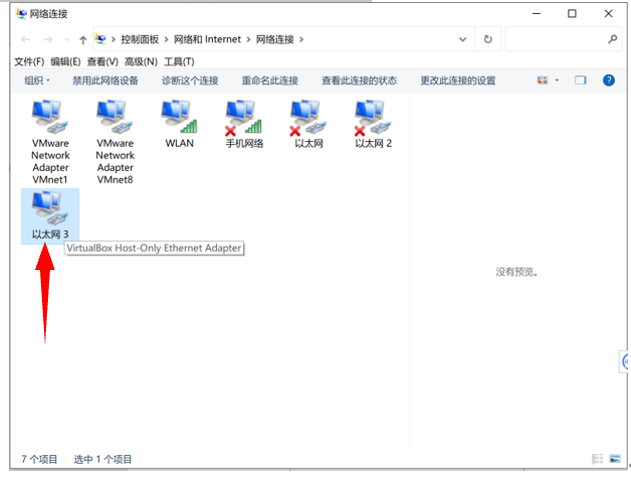Click the change view icon
631x480 pixels.
tap(542, 80)
